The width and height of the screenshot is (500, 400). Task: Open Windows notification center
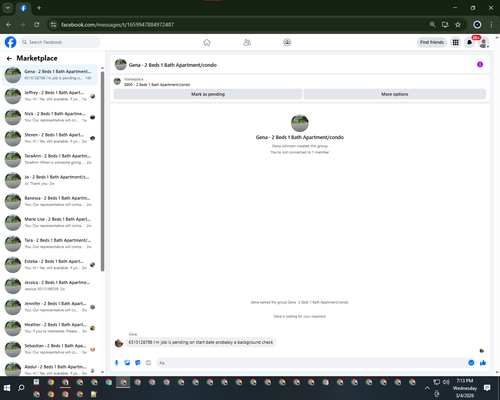click(x=487, y=388)
